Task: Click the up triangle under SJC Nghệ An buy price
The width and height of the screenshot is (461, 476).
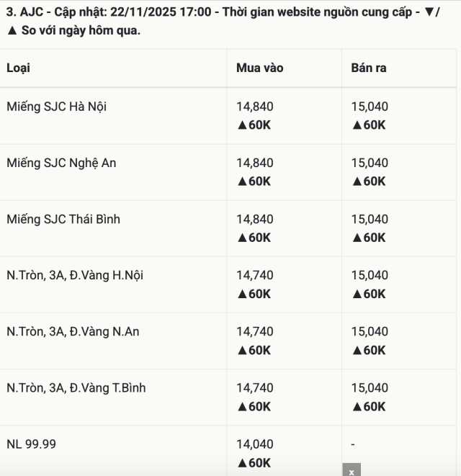Action: (x=242, y=181)
